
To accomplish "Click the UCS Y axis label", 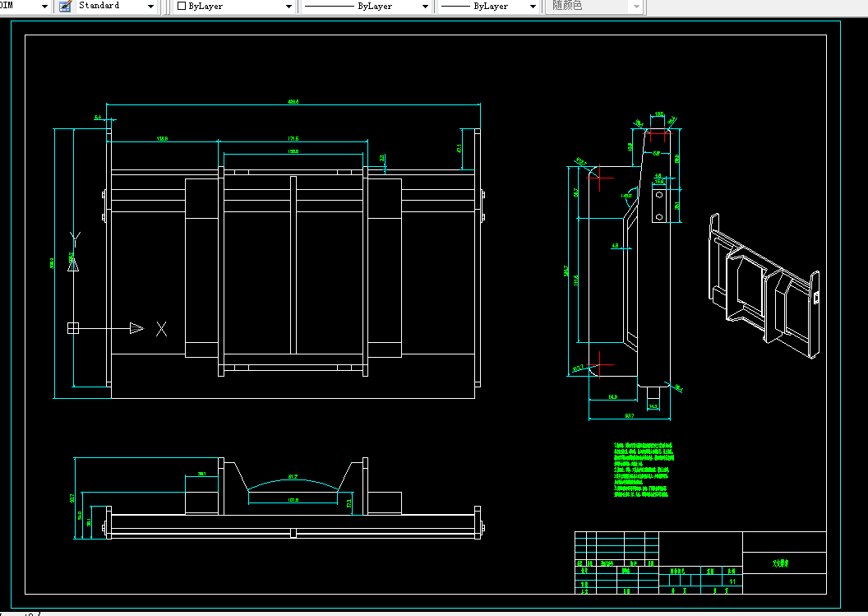I will pyautogui.click(x=76, y=239).
